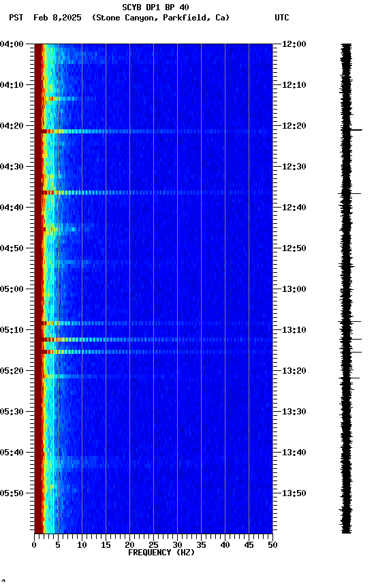Click the date label 'Feb 8,2025'
The image size is (376, 588).
pyautogui.click(x=57, y=18)
